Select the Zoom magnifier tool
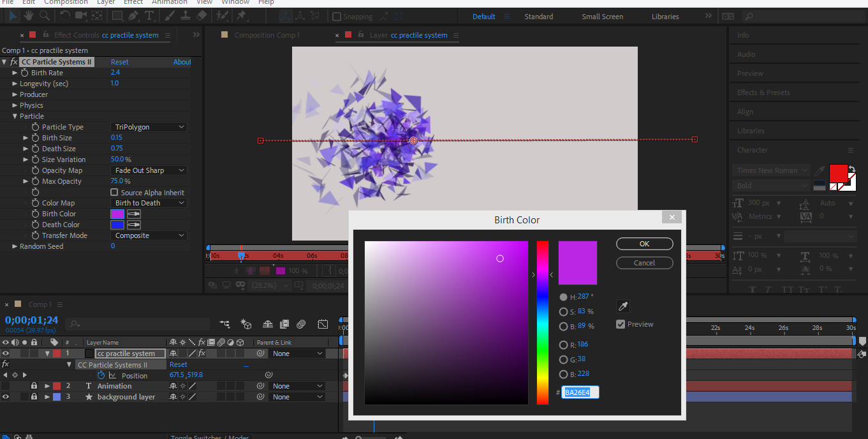The height and width of the screenshot is (439, 868). pos(45,15)
